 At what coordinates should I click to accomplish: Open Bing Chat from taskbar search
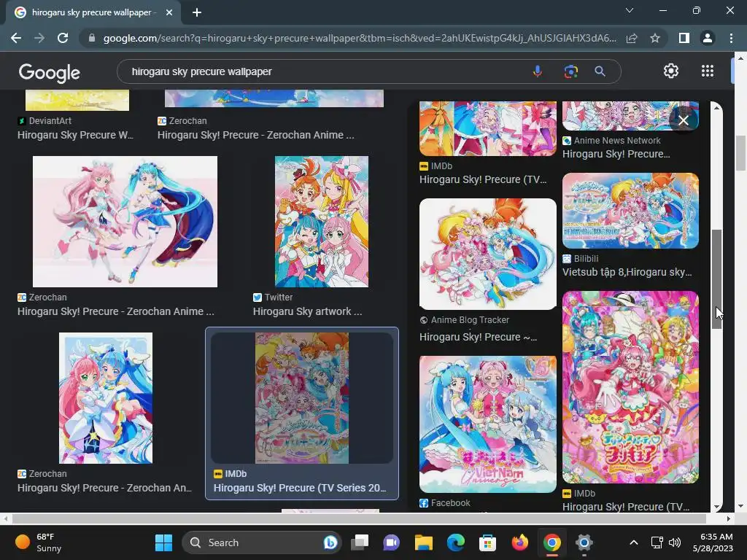(330, 542)
